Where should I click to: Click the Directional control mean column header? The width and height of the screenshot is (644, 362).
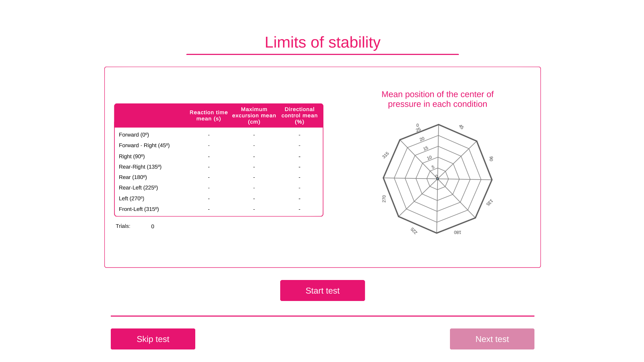click(299, 116)
